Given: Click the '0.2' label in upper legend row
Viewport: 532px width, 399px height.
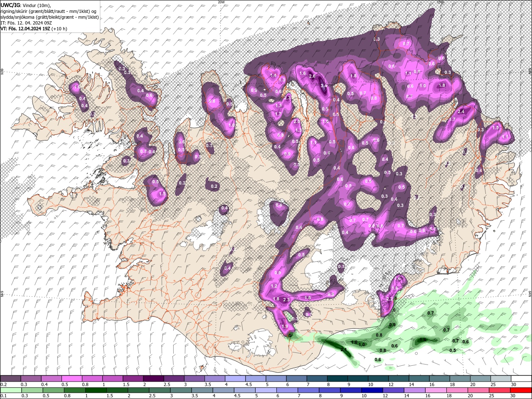Looking at the screenshot, I should pyautogui.click(x=4, y=385).
